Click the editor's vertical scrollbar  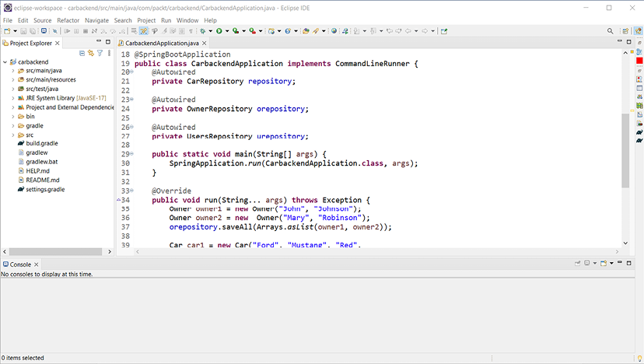tap(625, 148)
